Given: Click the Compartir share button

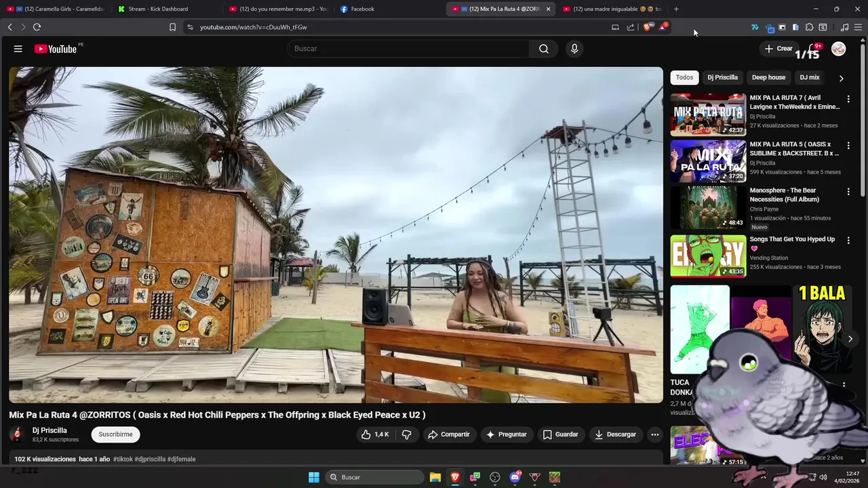Looking at the screenshot, I should coord(449,434).
